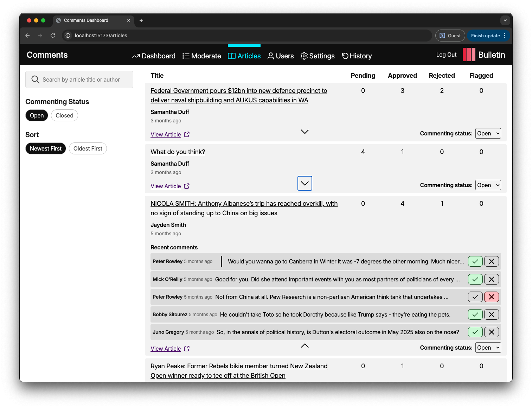Click external link icon beside first View Article

click(187, 134)
